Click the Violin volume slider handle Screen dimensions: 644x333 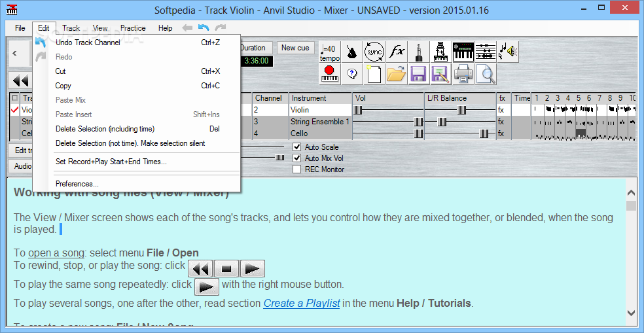point(359,110)
